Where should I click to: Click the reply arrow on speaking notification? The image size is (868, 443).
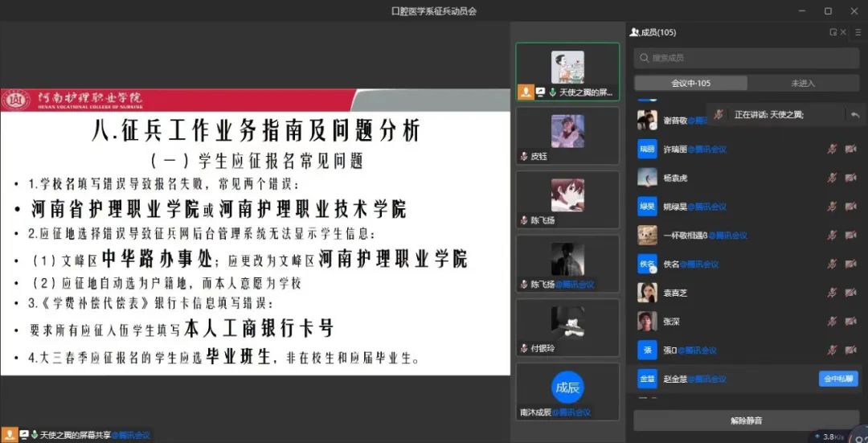(x=855, y=115)
